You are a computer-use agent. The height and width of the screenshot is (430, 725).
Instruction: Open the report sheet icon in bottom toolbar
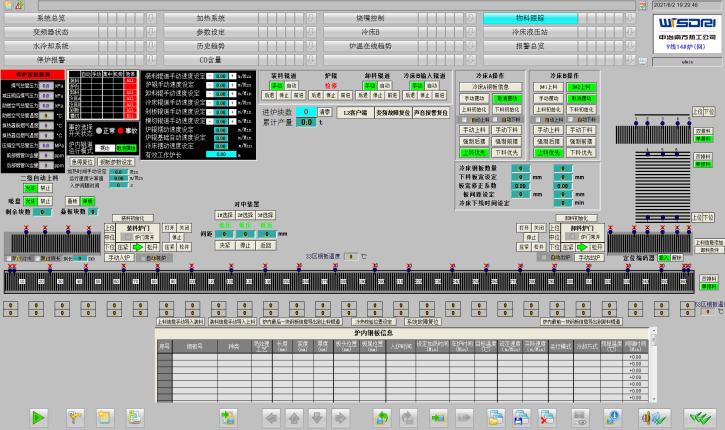135,418
